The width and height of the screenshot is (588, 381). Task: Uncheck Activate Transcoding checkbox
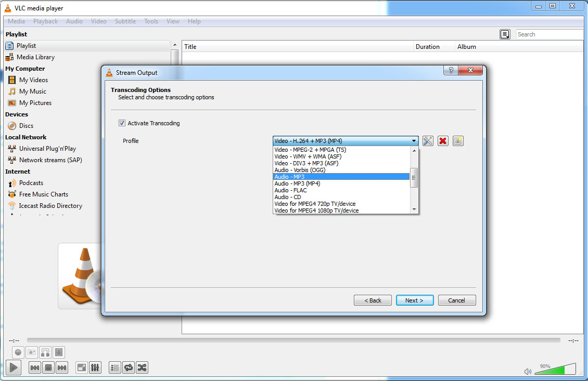click(x=122, y=123)
